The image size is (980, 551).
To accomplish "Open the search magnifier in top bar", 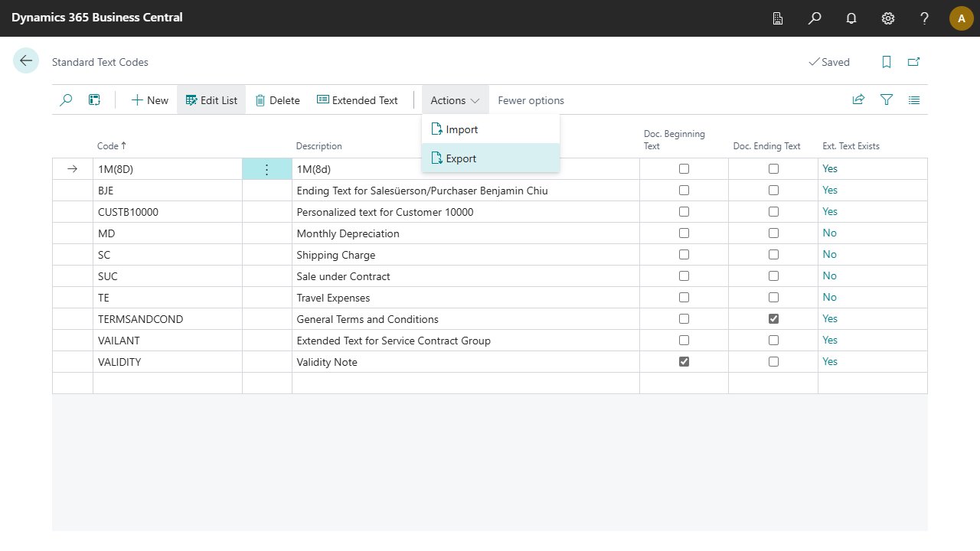I will tap(815, 18).
